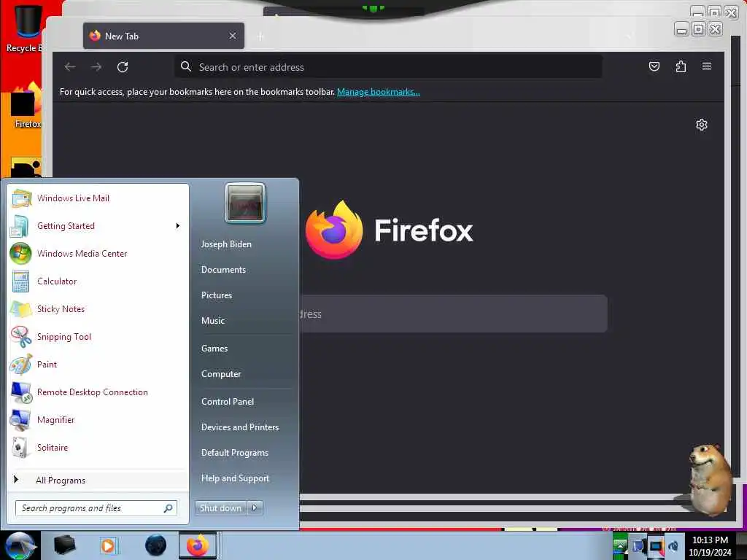Open new tab personalize gear
The height and width of the screenshot is (560, 747).
coord(701,125)
